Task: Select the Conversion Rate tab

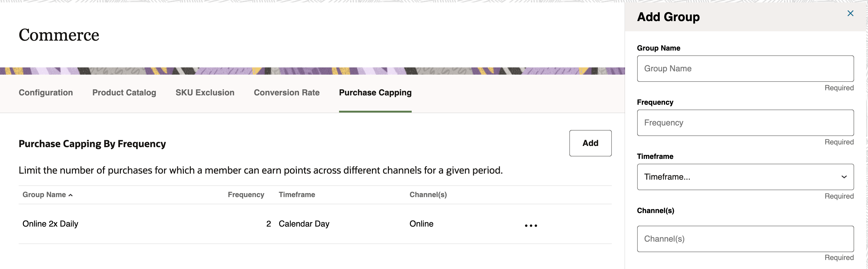Action: (286, 92)
